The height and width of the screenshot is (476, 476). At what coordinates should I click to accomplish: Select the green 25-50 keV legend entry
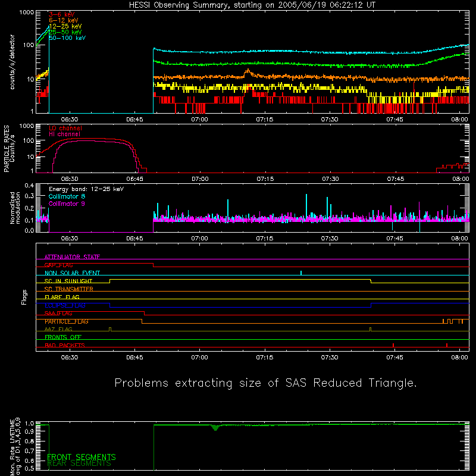click(x=65, y=32)
